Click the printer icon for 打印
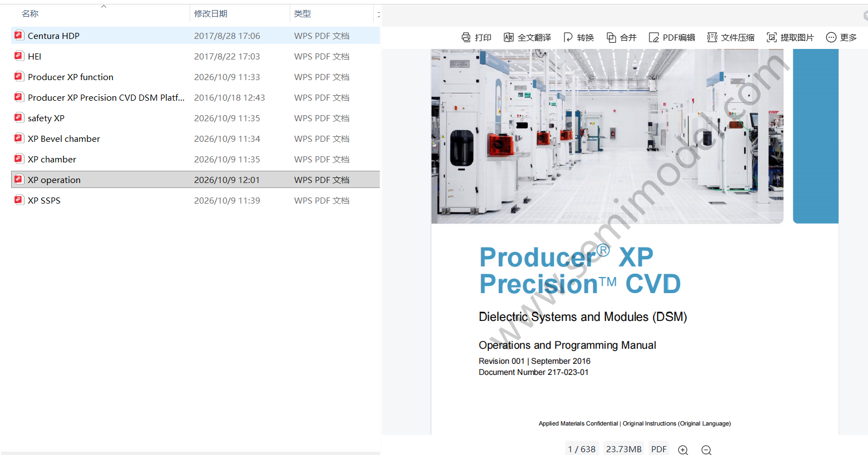The image size is (868, 455). click(x=466, y=37)
